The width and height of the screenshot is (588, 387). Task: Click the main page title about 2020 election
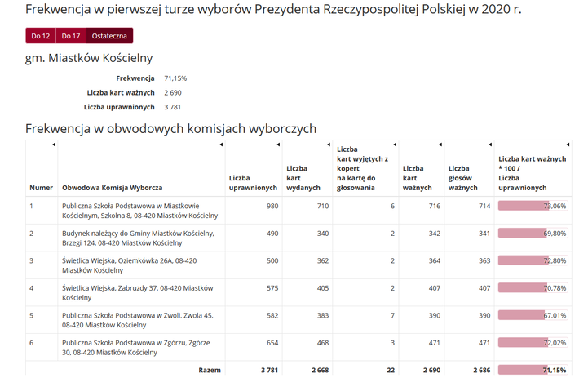273,9
